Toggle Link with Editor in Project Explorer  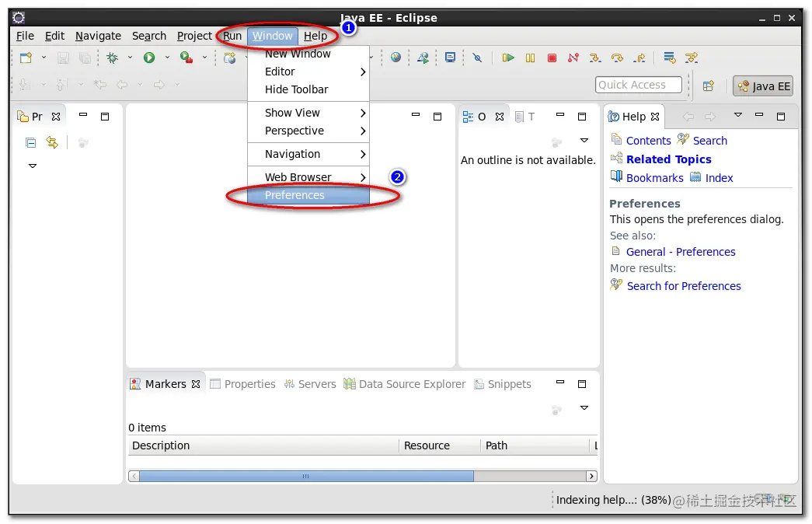pos(52,142)
